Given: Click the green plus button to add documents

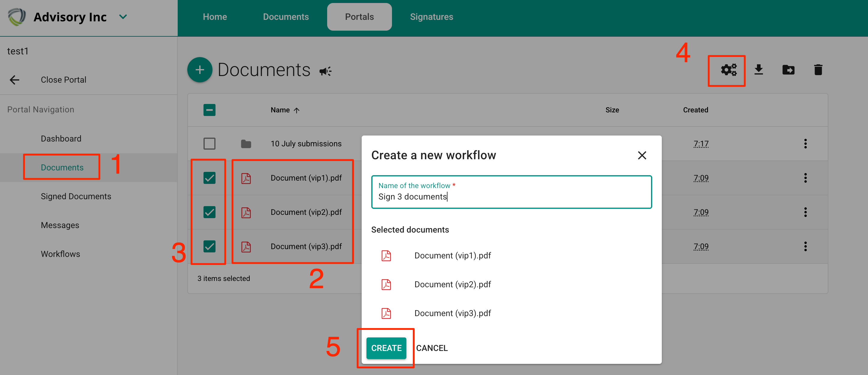Looking at the screenshot, I should [200, 69].
